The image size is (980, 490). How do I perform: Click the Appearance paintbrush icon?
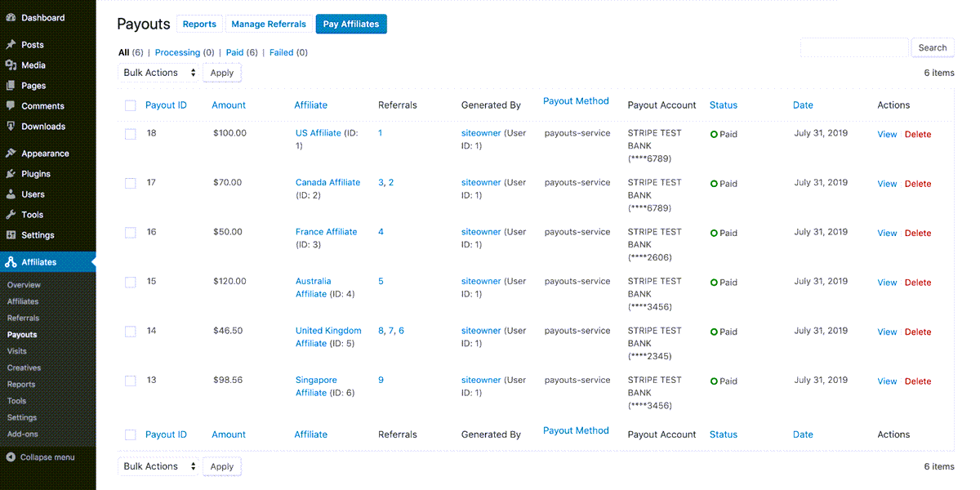[x=11, y=154]
